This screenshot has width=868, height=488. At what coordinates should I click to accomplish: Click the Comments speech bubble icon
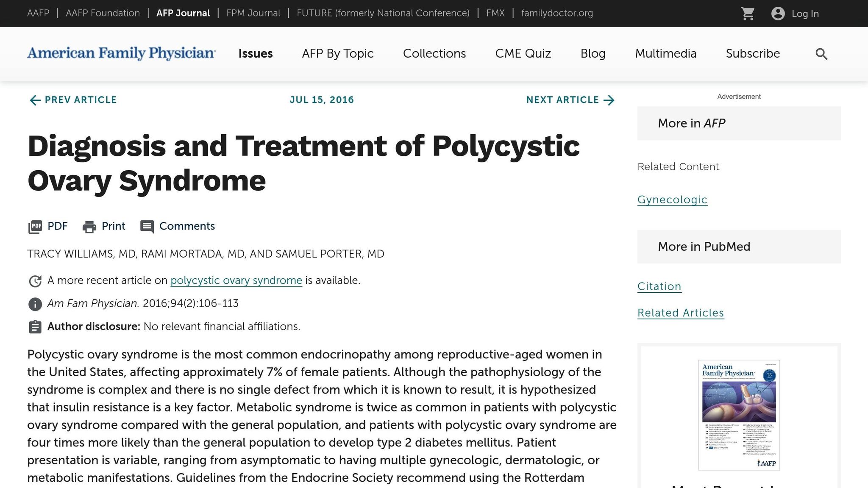(x=147, y=227)
